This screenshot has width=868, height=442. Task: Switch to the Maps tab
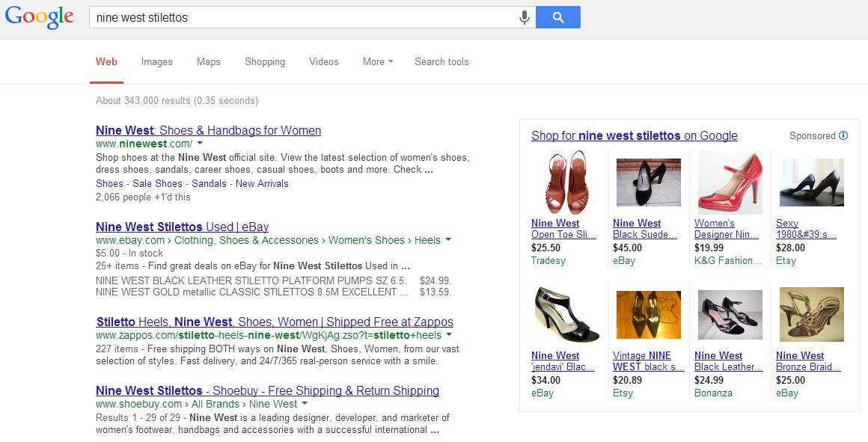point(208,62)
